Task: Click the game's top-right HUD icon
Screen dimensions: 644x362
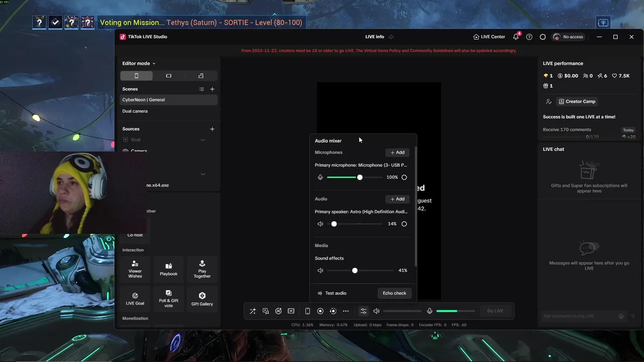Action: [x=603, y=23]
